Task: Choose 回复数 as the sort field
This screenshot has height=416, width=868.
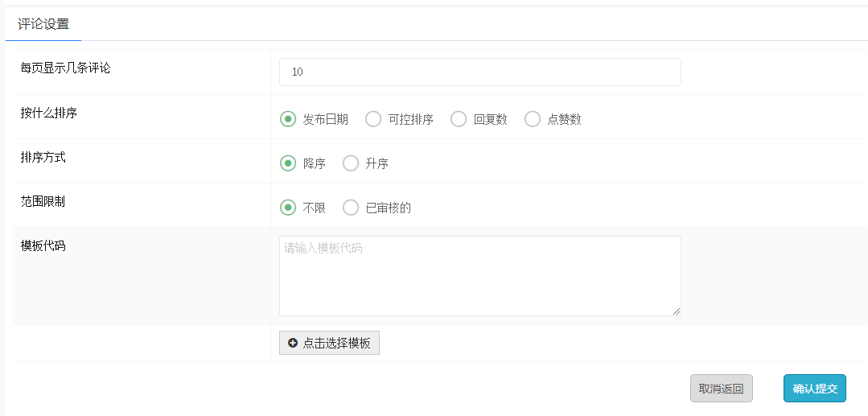Action: pos(459,119)
